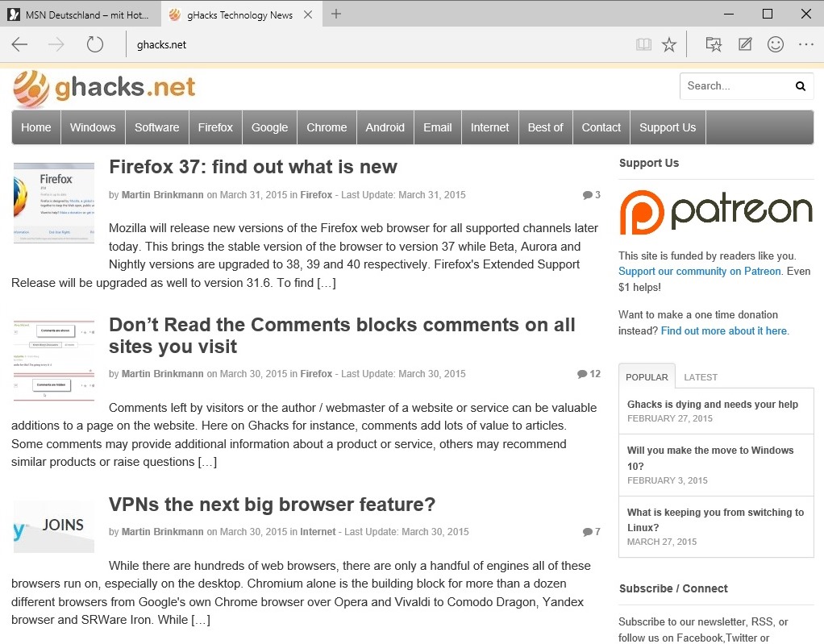Click 'Find out more about it here' link
This screenshot has height=644, width=824.
tap(724, 331)
